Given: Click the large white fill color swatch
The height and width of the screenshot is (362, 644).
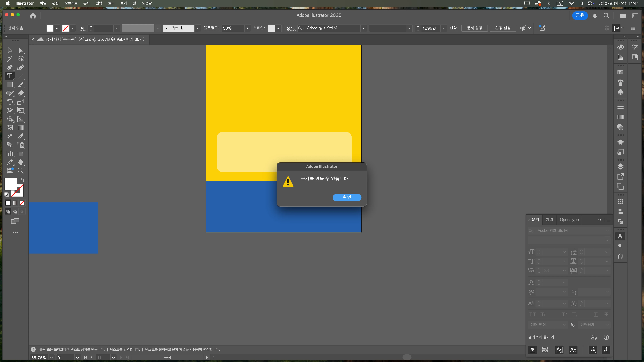Looking at the screenshot, I should tap(11, 184).
